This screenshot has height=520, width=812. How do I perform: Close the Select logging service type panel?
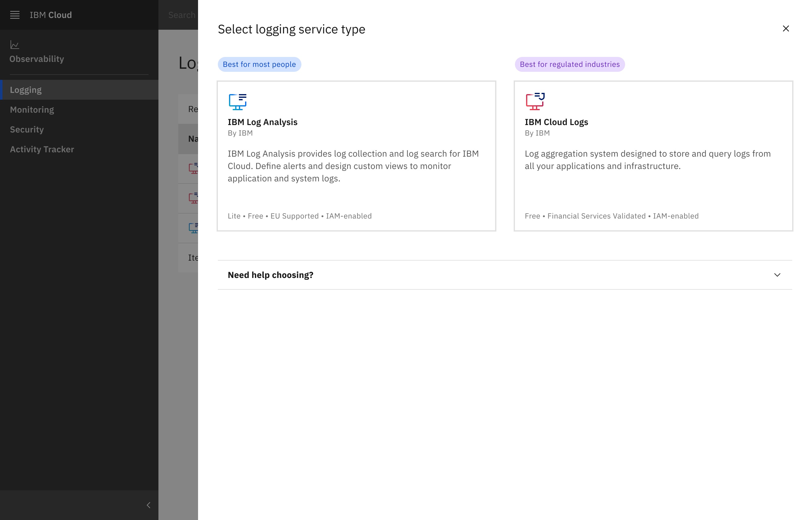point(786,29)
